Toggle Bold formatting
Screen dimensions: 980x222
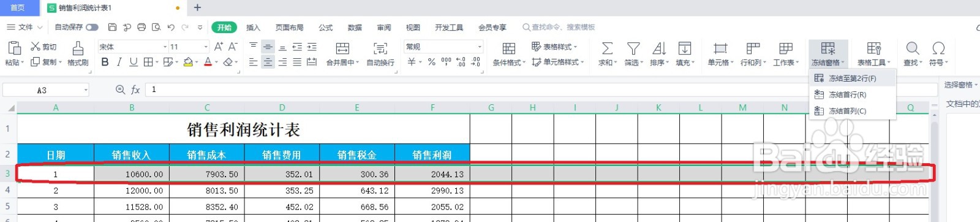point(105,62)
